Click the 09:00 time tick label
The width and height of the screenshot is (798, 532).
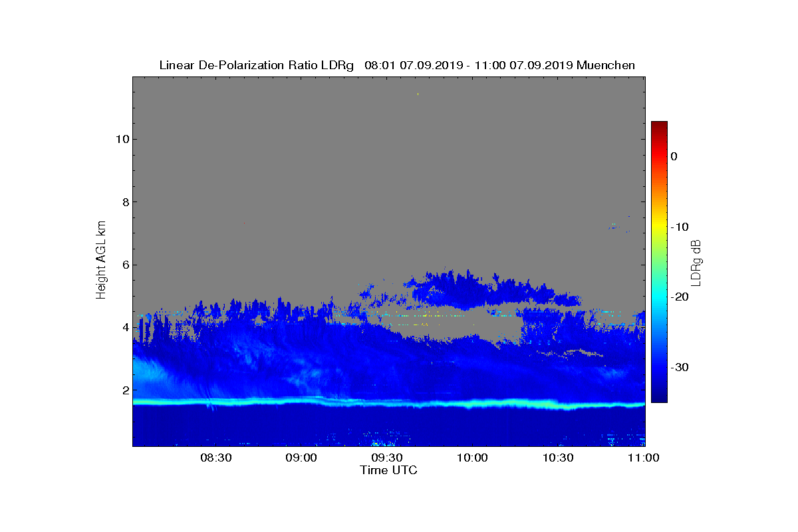pyautogui.click(x=300, y=458)
